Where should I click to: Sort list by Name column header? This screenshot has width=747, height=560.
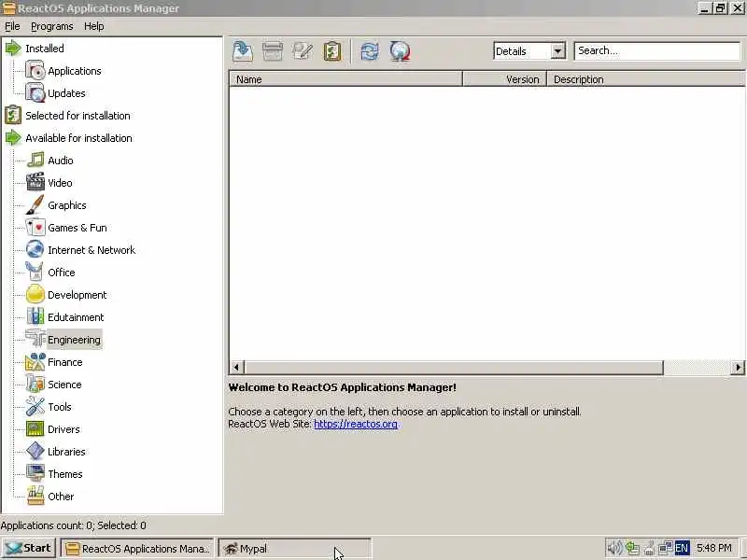tap(345, 79)
